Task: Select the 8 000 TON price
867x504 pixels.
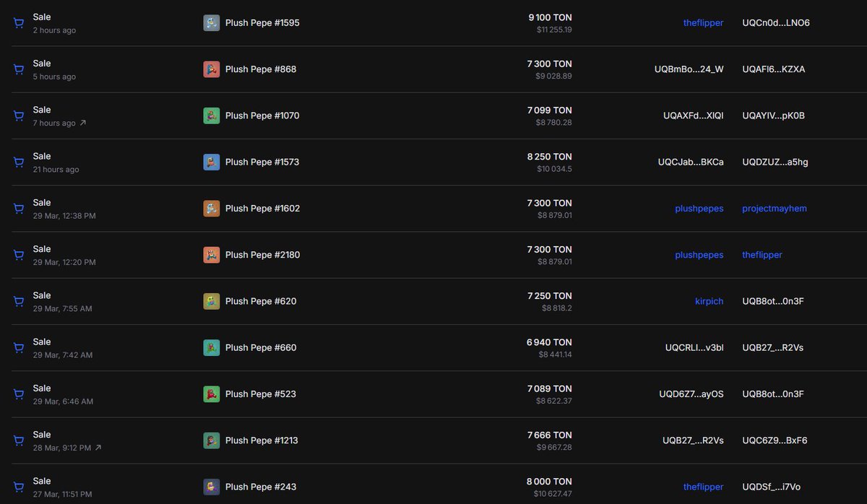Action: (x=549, y=481)
